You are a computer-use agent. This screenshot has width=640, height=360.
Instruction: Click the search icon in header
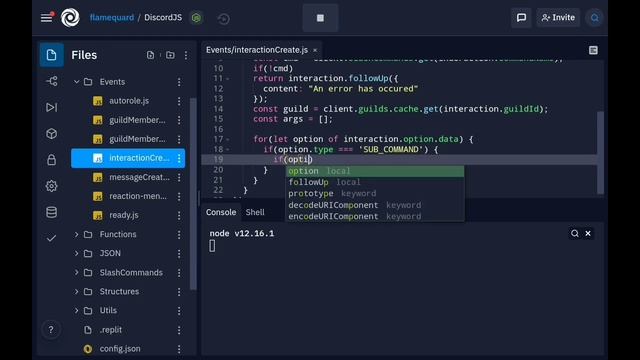(x=595, y=18)
